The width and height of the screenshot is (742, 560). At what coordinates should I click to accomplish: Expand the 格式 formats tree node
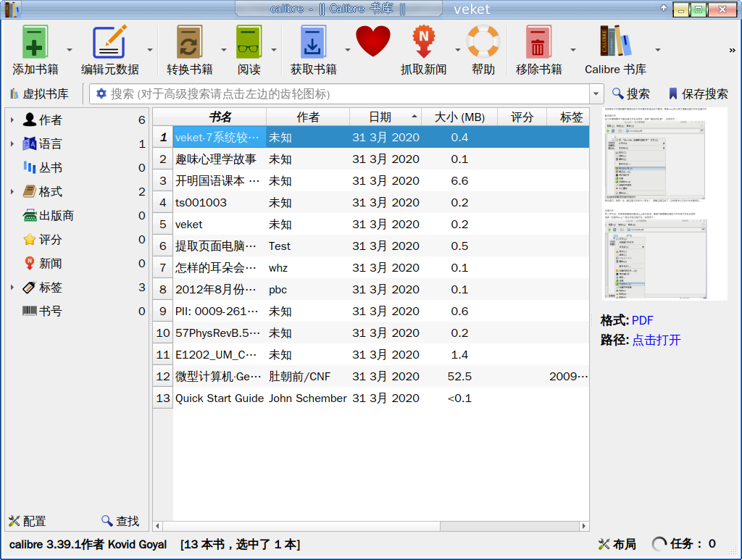pyautogui.click(x=12, y=191)
